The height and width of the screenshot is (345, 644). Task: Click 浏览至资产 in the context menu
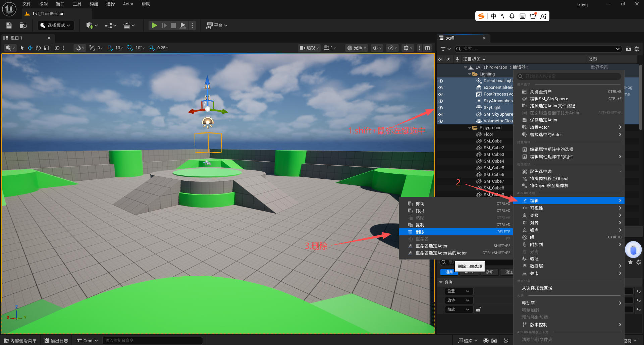(569, 92)
